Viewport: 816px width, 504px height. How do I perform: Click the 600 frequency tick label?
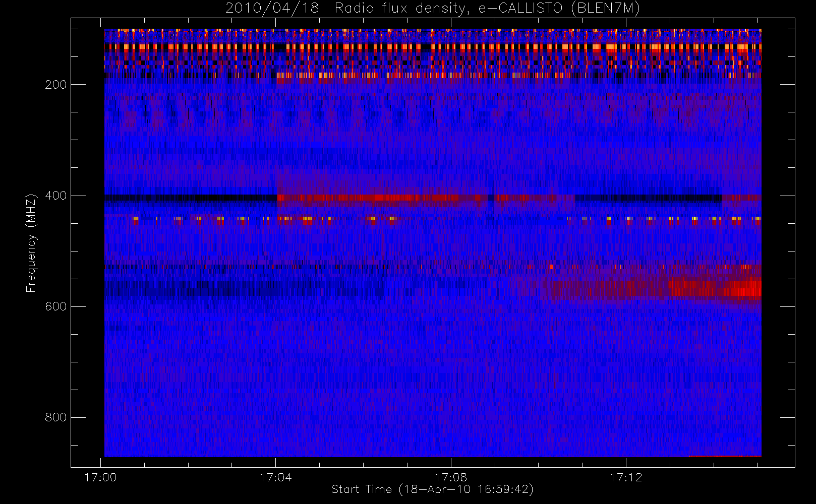point(56,306)
